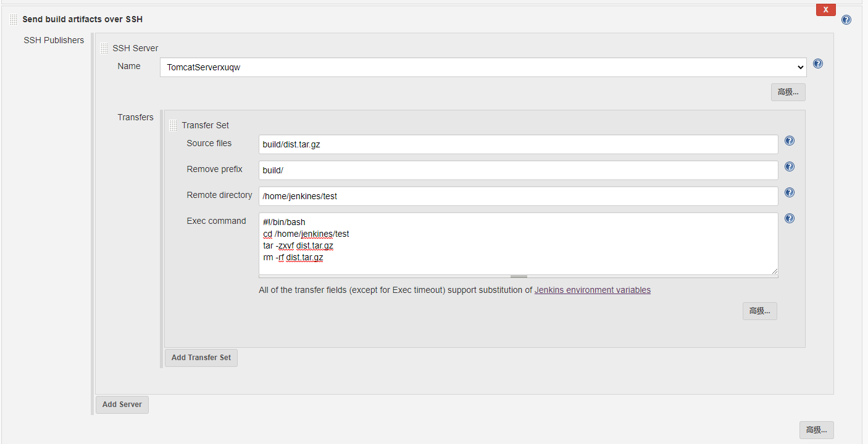Expand advanced options under server Name
The height and width of the screenshot is (444, 868).
click(788, 92)
